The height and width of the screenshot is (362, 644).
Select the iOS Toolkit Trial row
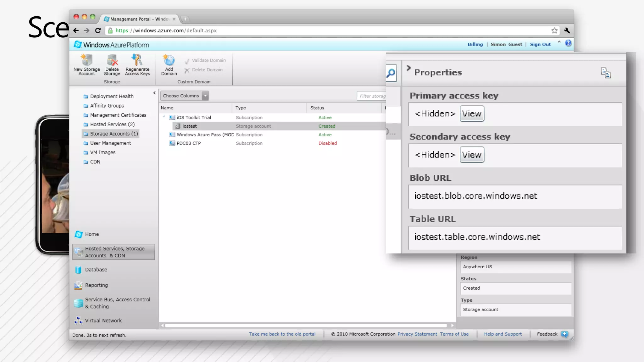tap(272, 118)
